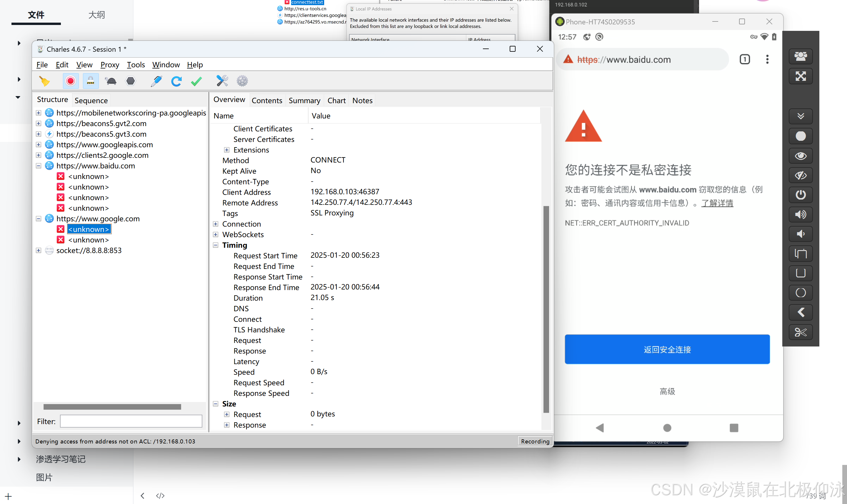Click the 了解详情 link
Image resolution: width=847 pixels, height=504 pixels.
coord(717,203)
